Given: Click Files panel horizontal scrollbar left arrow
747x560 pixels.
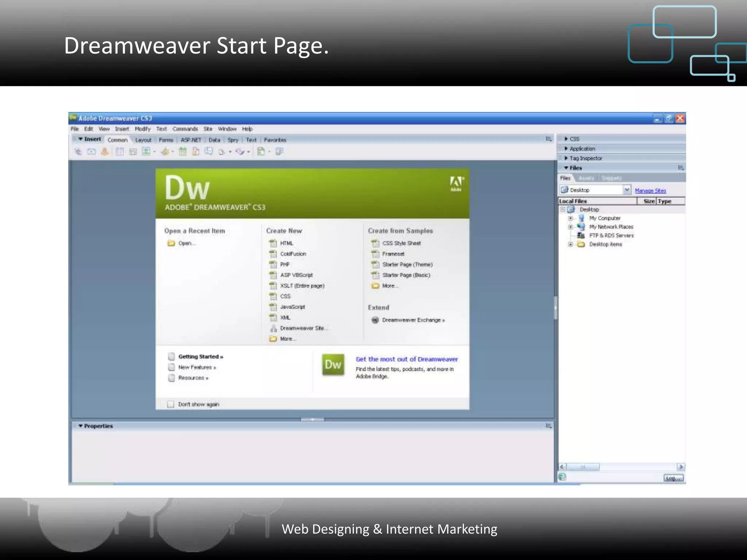Looking at the screenshot, I should tap(562, 467).
